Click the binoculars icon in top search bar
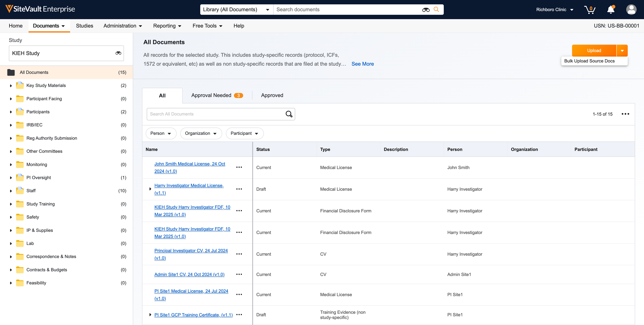 (x=426, y=10)
